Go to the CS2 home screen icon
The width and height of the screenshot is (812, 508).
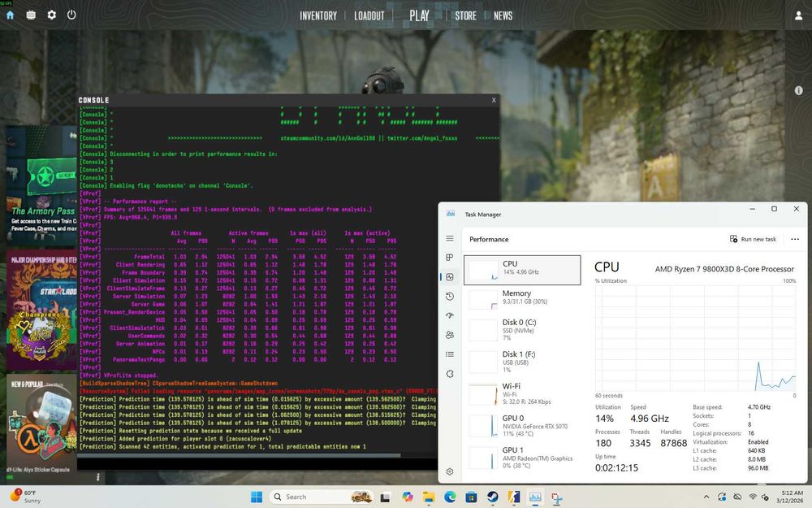pos(10,15)
